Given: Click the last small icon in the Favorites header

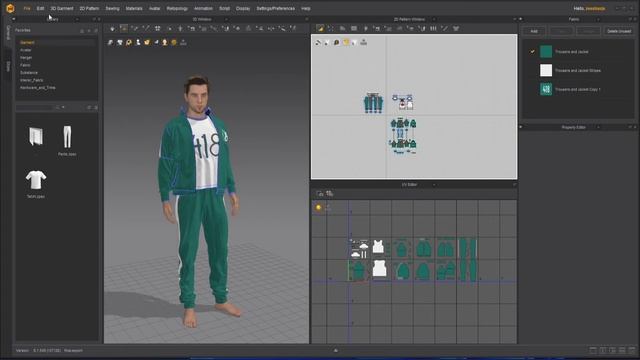Looking at the screenshot, I should (96, 31).
